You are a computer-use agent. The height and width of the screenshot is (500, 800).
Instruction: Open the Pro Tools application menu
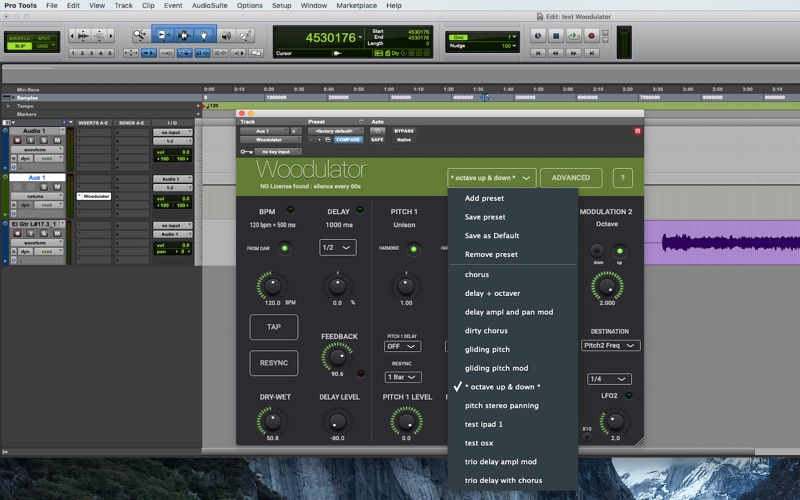coord(20,6)
